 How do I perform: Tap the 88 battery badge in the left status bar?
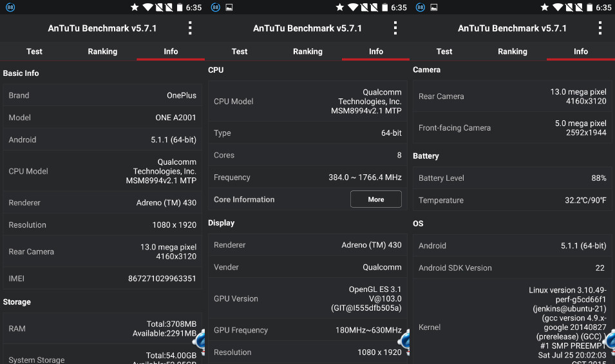10,8
